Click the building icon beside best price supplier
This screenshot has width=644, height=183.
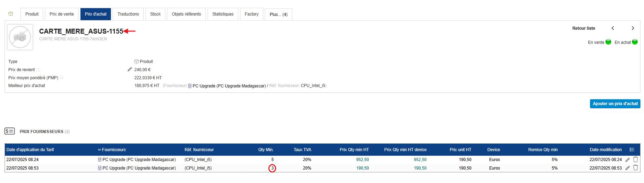point(190,86)
